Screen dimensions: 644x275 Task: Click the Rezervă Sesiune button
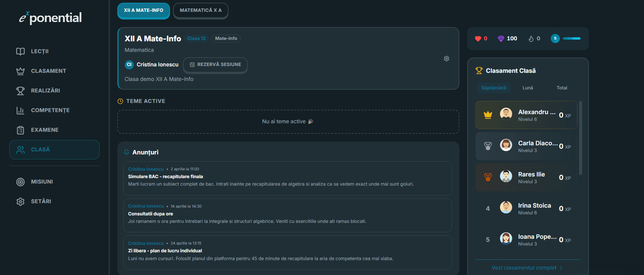tap(215, 65)
